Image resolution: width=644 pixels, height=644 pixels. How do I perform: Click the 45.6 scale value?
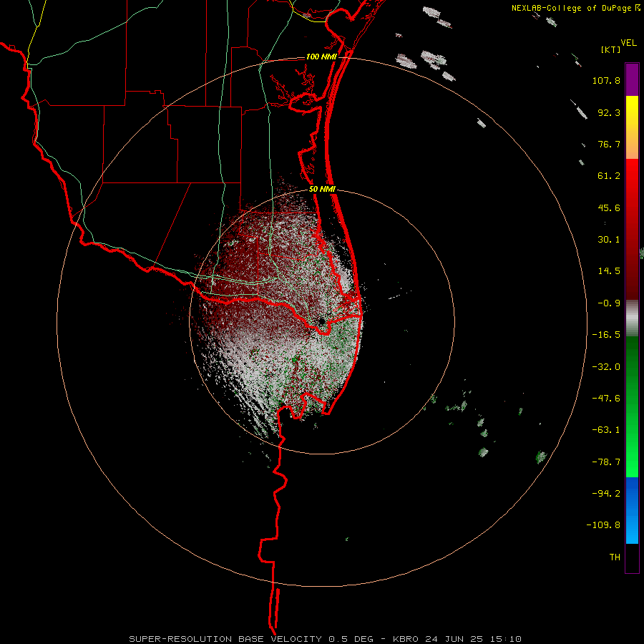[609, 208]
